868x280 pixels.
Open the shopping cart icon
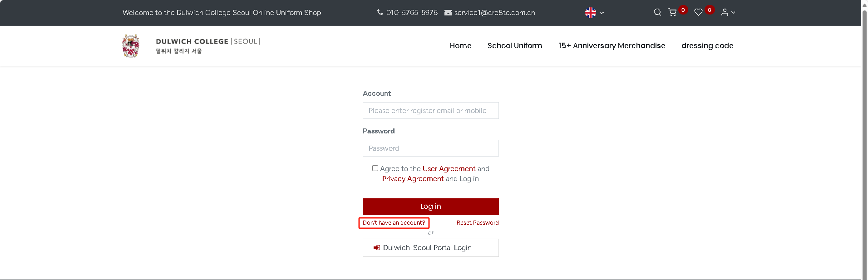click(672, 12)
